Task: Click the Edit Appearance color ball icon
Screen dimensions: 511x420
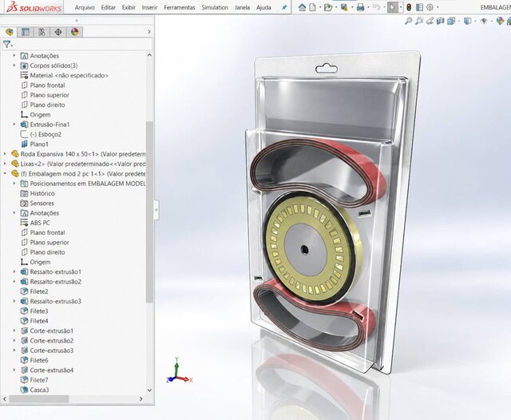Action: tap(500, 22)
